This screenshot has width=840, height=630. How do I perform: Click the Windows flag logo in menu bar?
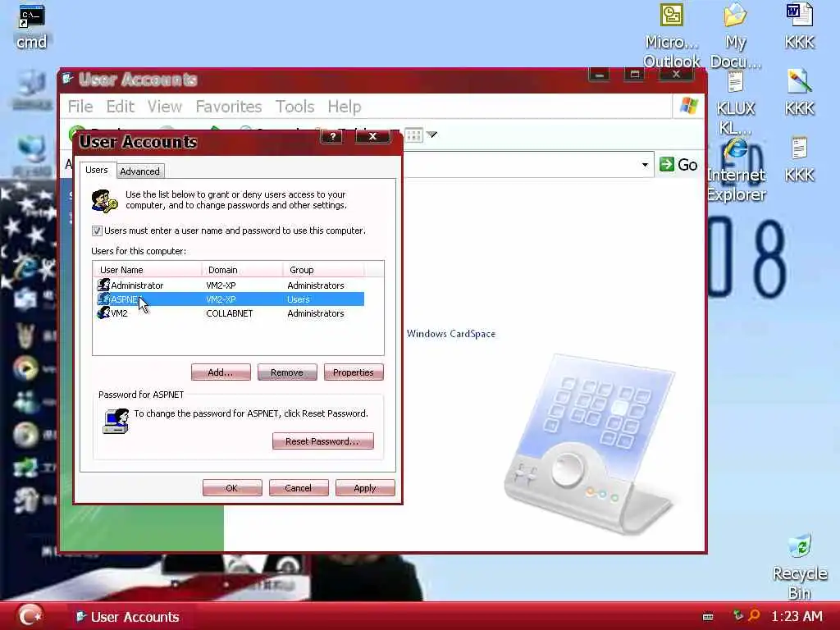click(x=688, y=106)
